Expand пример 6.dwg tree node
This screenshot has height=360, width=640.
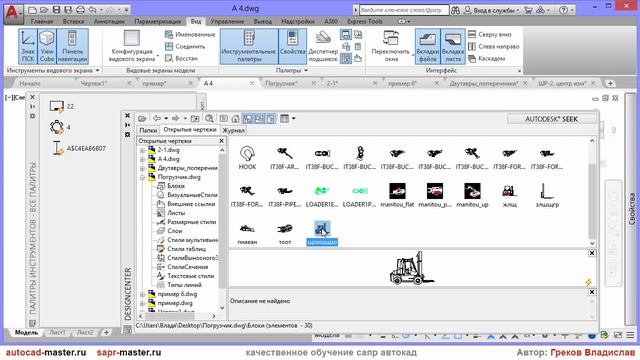(142, 294)
